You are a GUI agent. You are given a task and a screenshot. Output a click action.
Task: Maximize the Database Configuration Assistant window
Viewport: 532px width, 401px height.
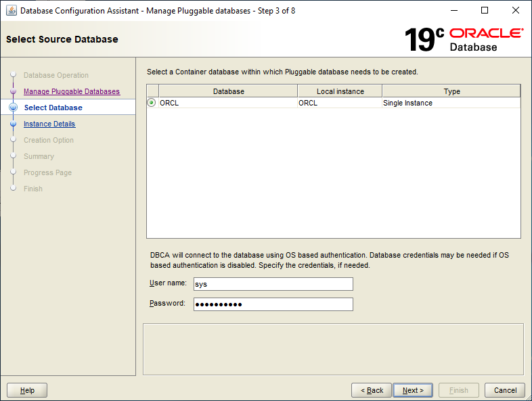485,11
